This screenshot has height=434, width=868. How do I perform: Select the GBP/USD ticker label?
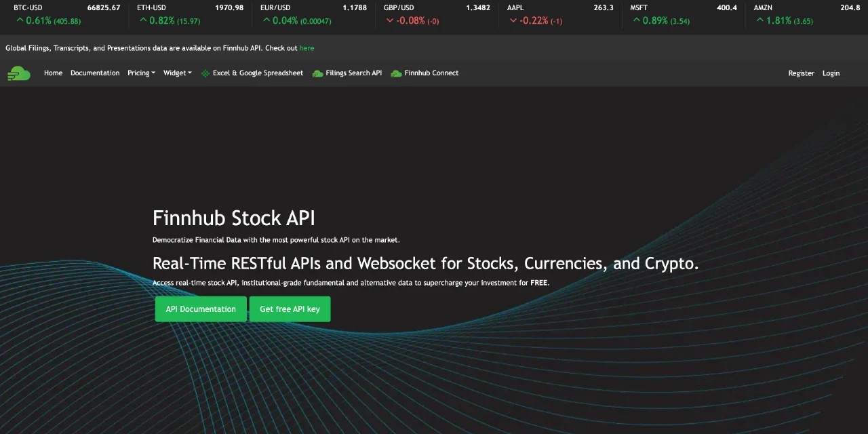click(x=399, y=8)
